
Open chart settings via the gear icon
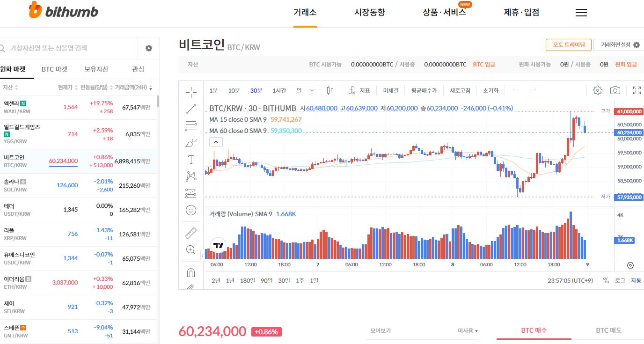point(597,90)
